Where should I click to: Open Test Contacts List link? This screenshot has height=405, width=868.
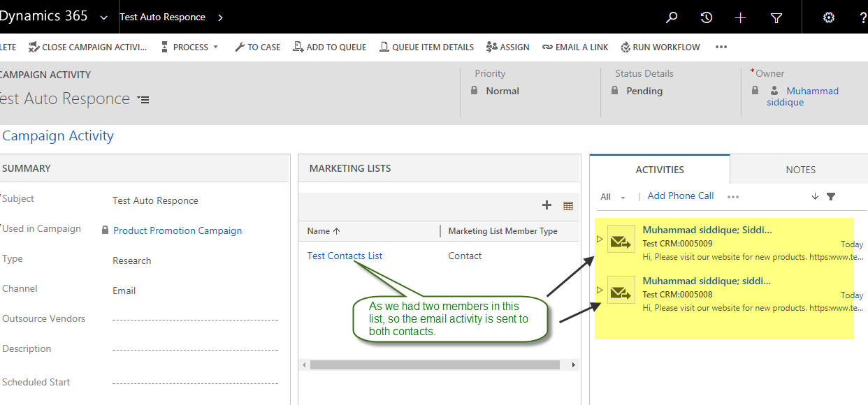[345, 256]
